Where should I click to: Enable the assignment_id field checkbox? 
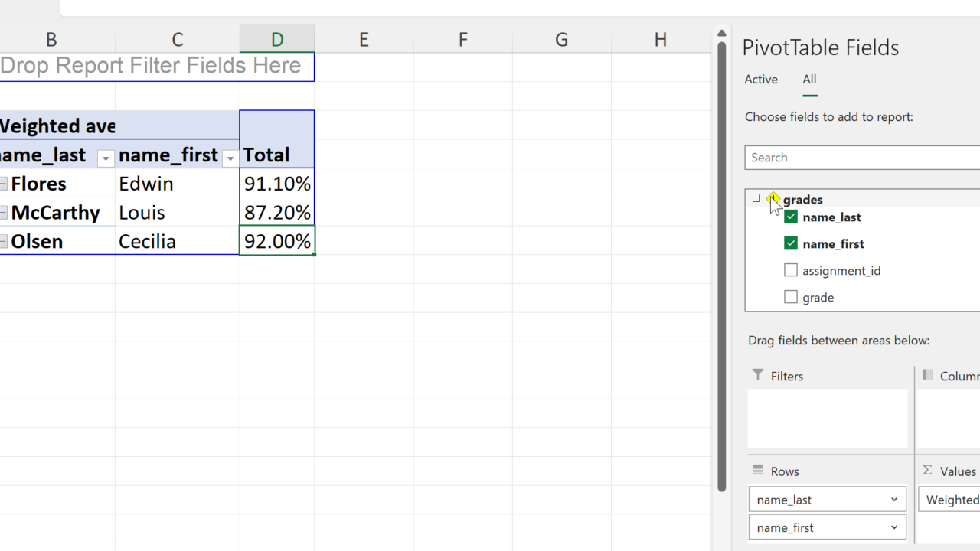(x=791, y=270)
